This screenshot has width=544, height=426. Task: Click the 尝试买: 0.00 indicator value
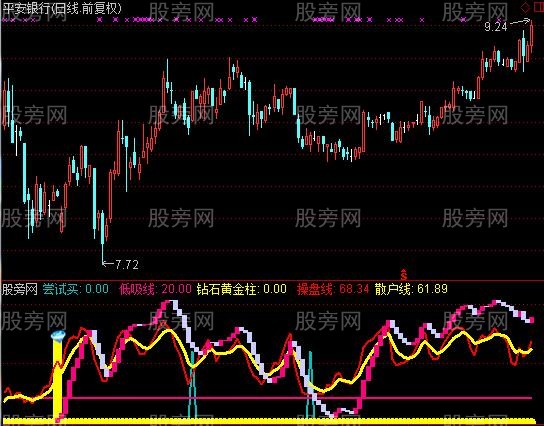tap(76, 289)
